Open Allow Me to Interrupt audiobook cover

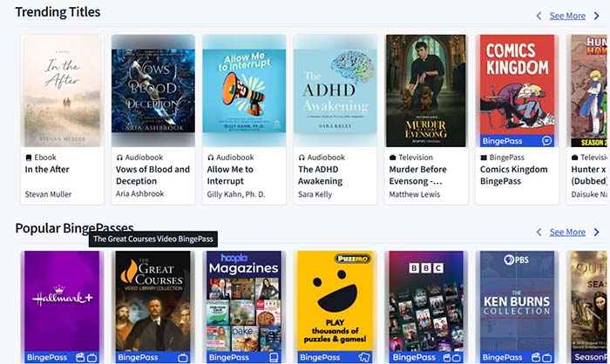pos(244,91)
